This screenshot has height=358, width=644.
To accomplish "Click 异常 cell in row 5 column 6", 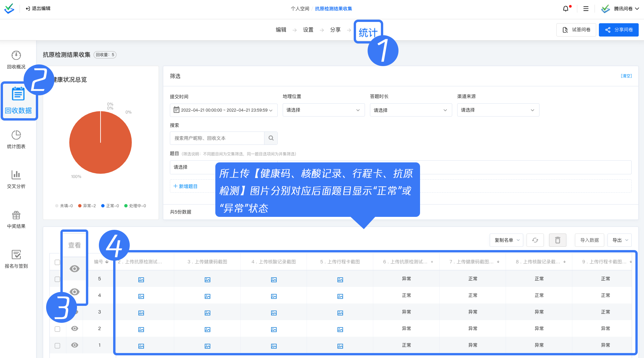I will [x=406, y=279].
